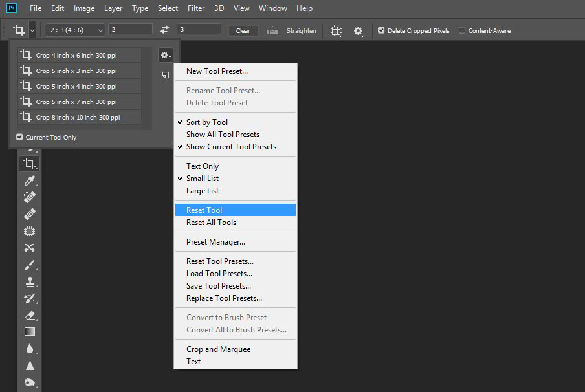
Task: Open the Filter menu
Action: click(195, 8)
